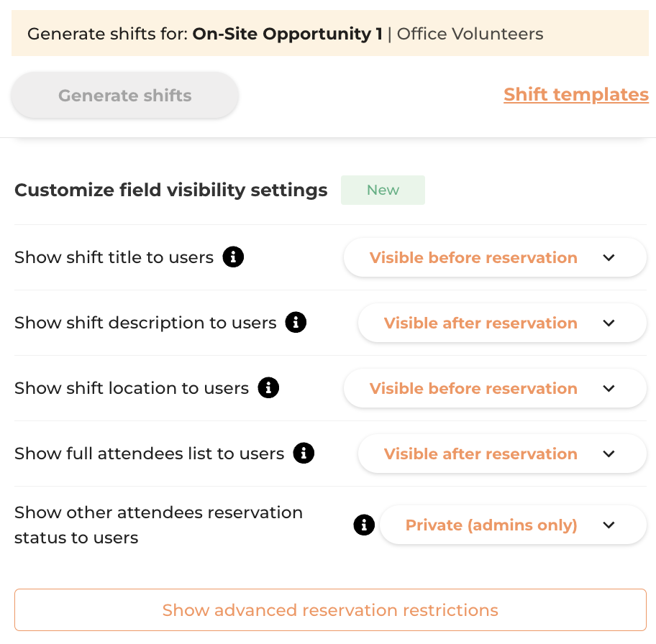Click the Show shift location to users label
The image size is (656, 644).
tap(132, 388)
